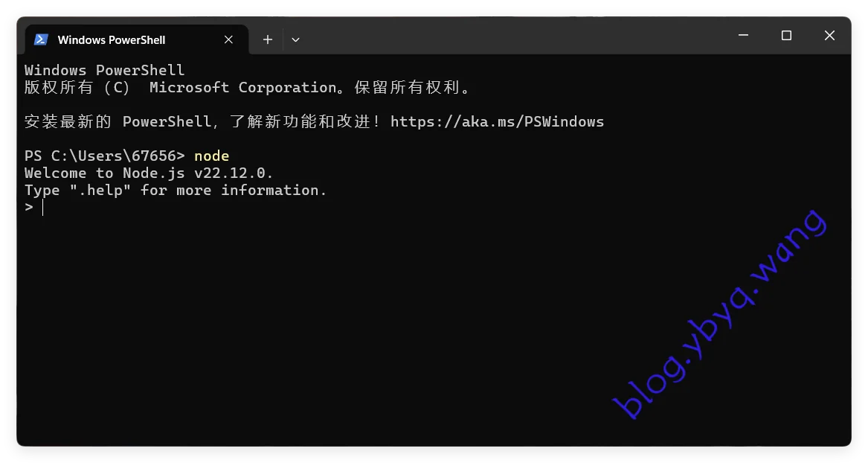Click the highlighted node command text
868x463 pixels.
(211, 156)
